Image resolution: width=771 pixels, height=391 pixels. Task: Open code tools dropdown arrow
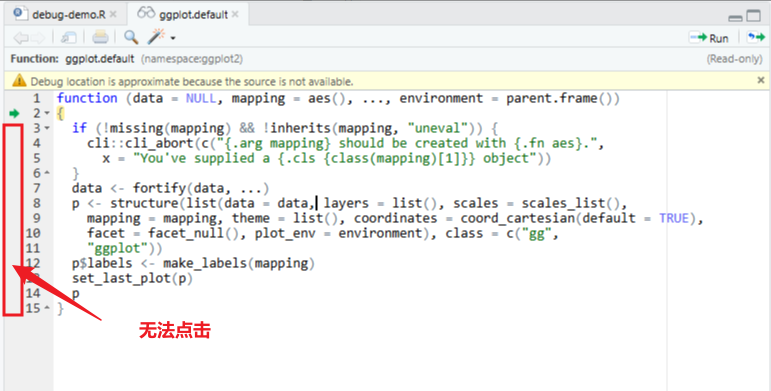point(173,38)
